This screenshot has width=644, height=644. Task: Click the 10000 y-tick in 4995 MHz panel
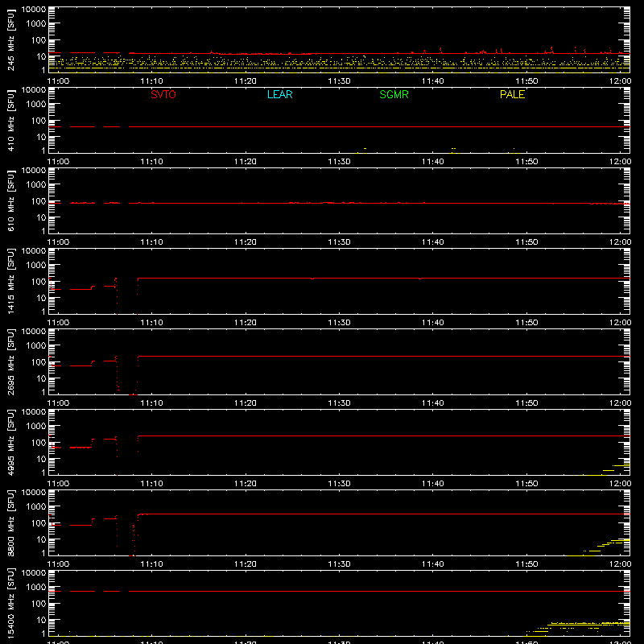click(34, 412)
